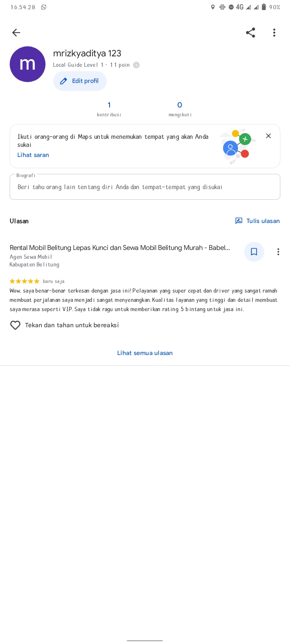290x644 pixels.
Task: Tap the Biografi text field
Action: pyautogui.click(x=145, y=187)
